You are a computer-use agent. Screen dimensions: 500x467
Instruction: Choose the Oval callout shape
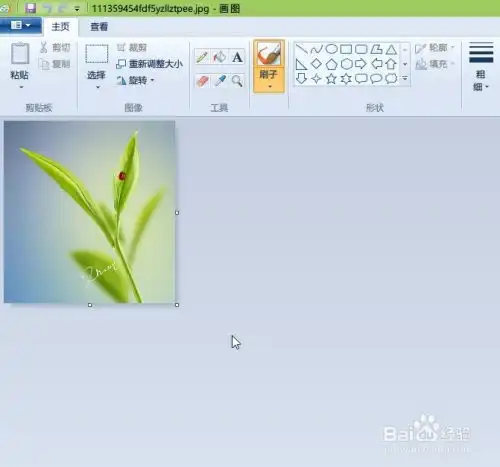(x=376, y=79)
